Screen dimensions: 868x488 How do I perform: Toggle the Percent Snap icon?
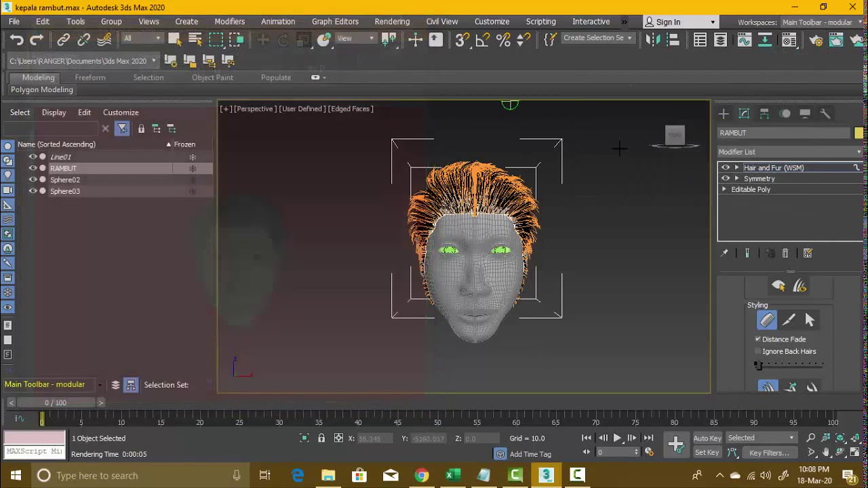click(502, 39)
